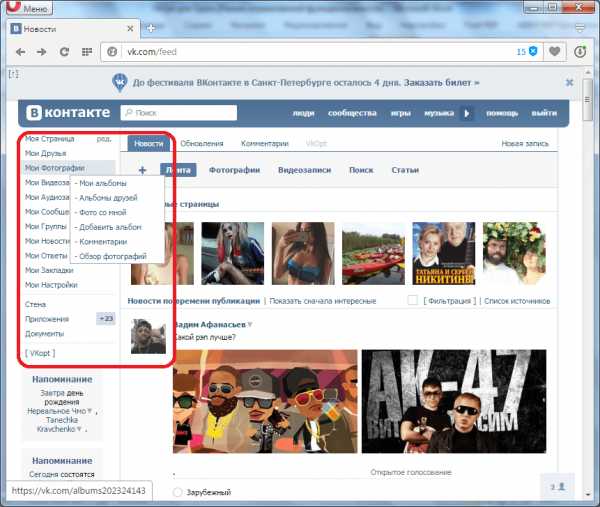Select Мои альбомы in the submenu

(x=101, y=183)
